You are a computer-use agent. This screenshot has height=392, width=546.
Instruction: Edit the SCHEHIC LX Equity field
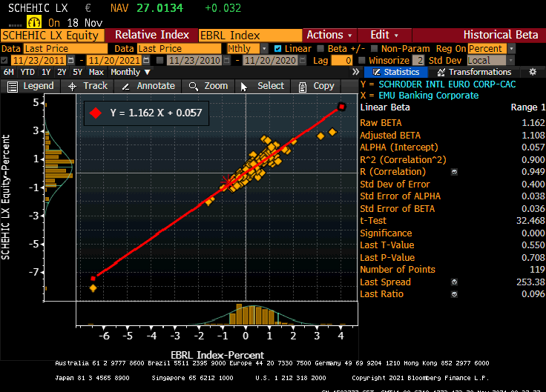[52, 36]
